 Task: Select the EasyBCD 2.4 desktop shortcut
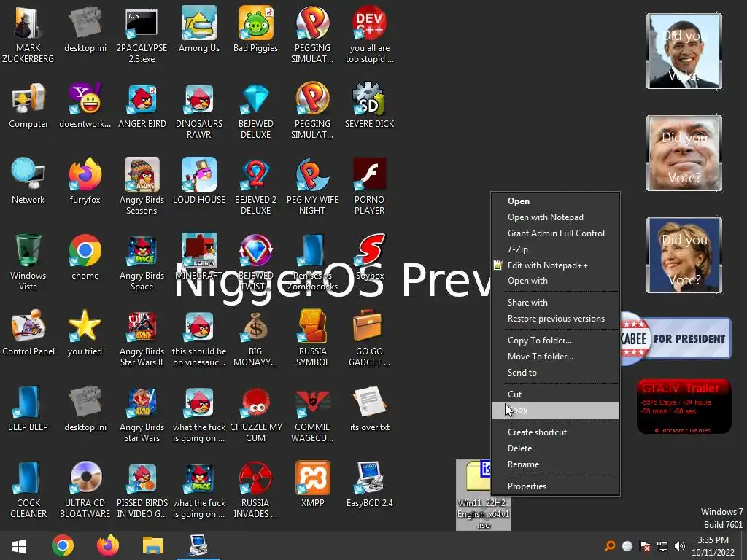tap(370, 484)
